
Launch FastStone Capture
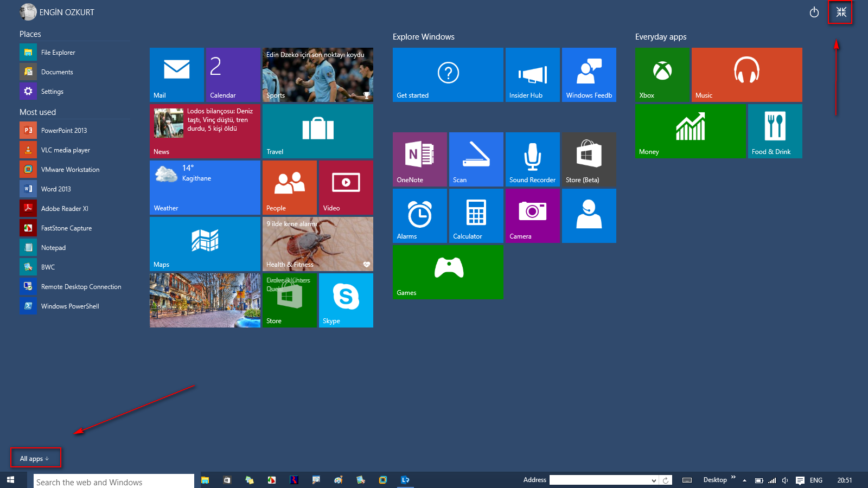click(x=75, y=228)
